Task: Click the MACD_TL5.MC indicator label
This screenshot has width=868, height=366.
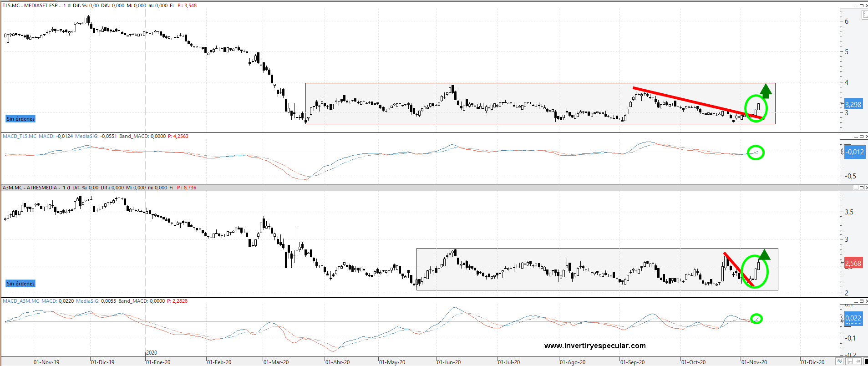Action: 20,136
